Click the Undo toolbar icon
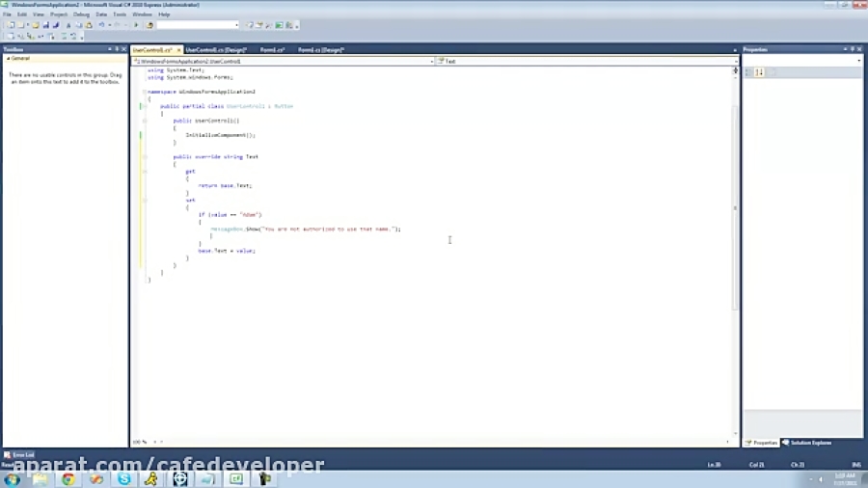The image size is (868, 488). [x=102, y=25]
